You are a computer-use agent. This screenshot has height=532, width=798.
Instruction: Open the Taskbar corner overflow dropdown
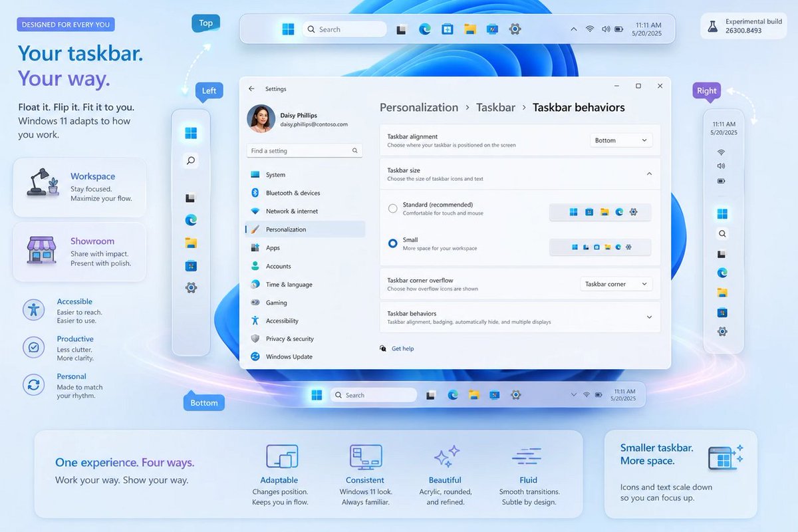coord(616,284)
